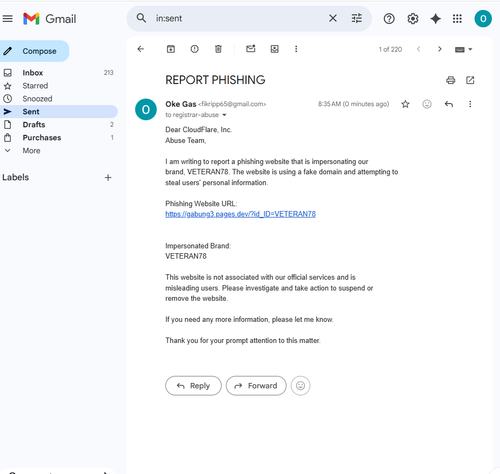Click the emoji reaction button beside Forward
This screenshot has height=474, width=500.
click(300, 386)
